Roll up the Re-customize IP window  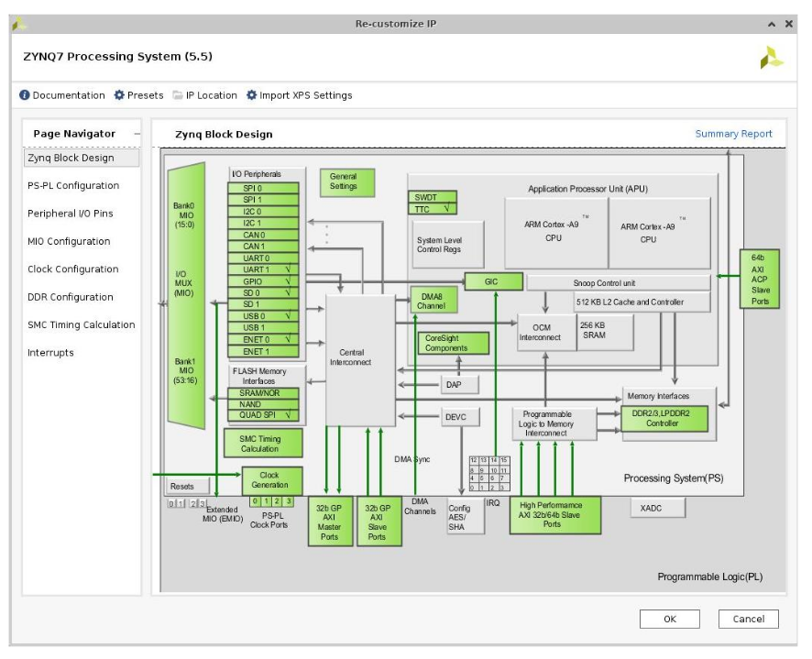click(x=772, y=24)
